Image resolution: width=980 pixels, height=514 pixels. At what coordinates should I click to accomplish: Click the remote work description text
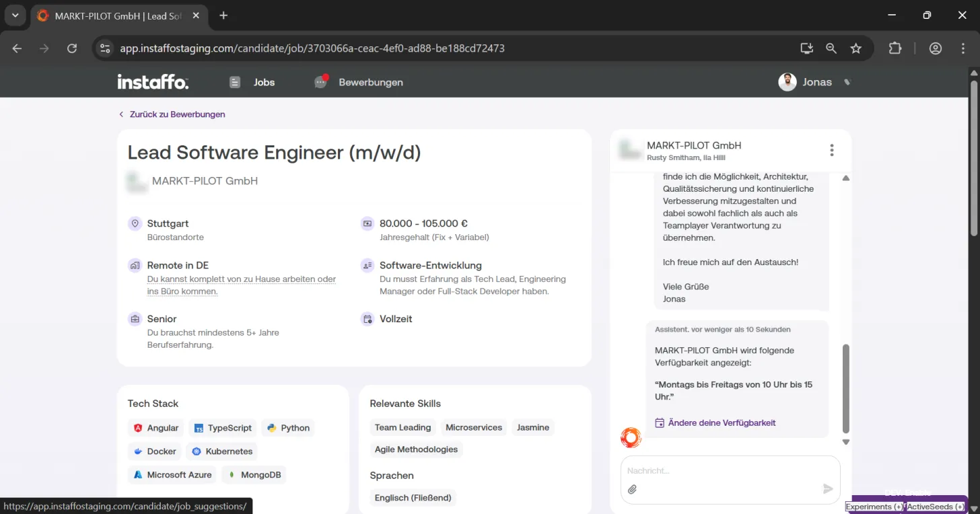click(x=242, y=285)
